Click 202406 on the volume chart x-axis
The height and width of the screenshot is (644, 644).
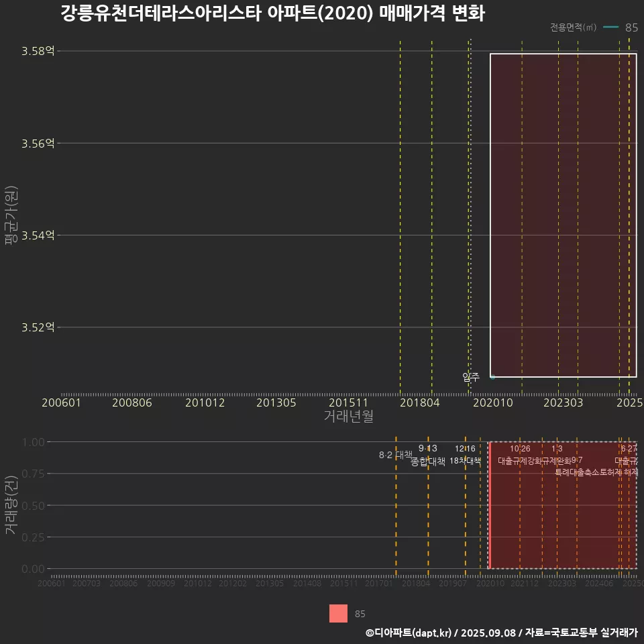point(599,583)
